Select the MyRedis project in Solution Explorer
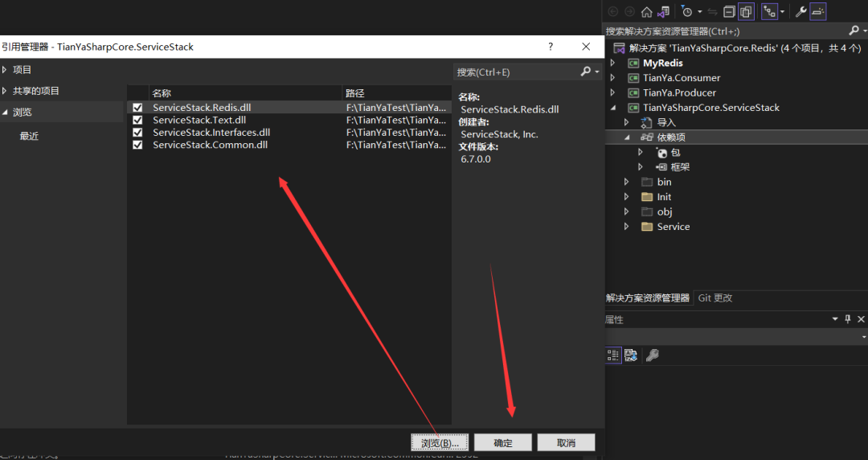Viewport: 868px width, 460px height. [662, 64]
